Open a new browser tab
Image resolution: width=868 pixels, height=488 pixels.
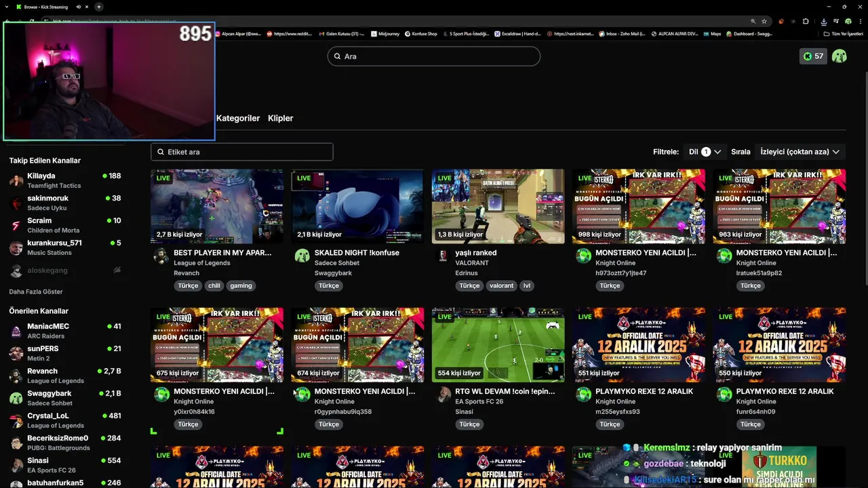click(98, 7)
